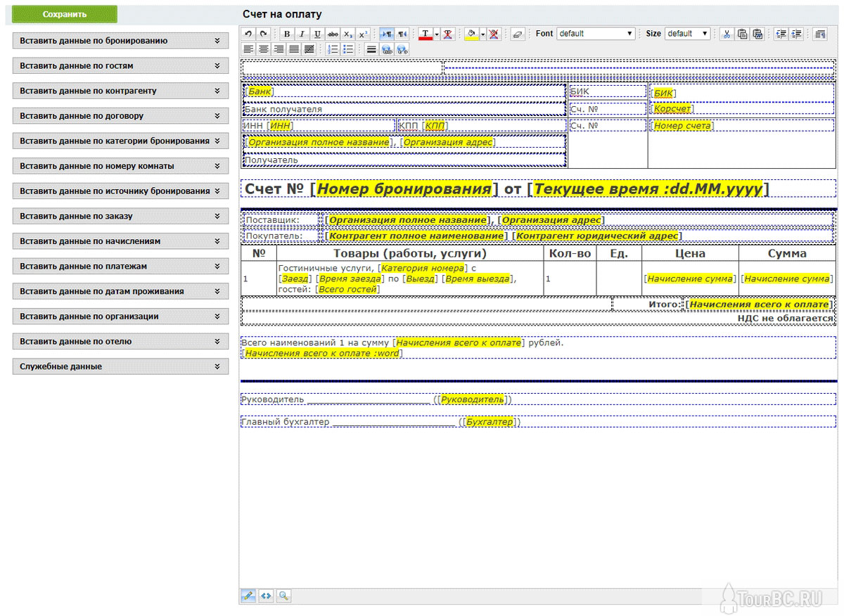Click the Redo arrow icon
Image resolution: width=844 pixels, height=616 pixels.
(x=263, y=34)
